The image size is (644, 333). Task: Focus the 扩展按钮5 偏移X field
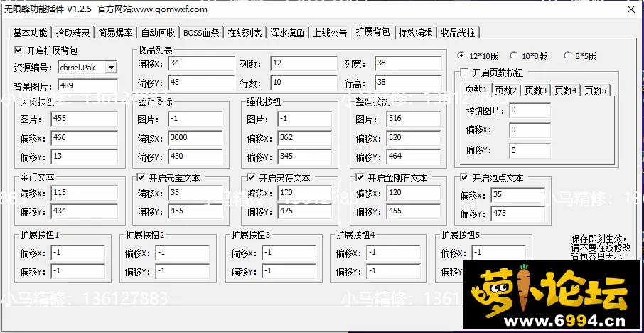(x=498, y=253)
